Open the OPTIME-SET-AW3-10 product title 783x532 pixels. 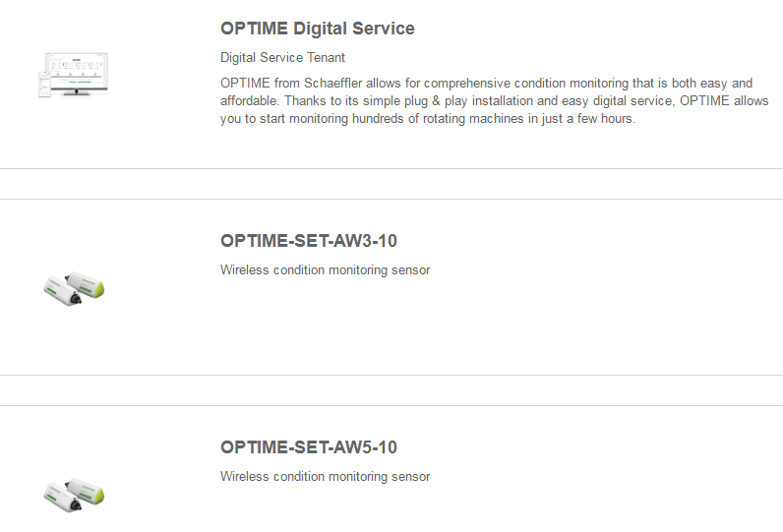309,241
